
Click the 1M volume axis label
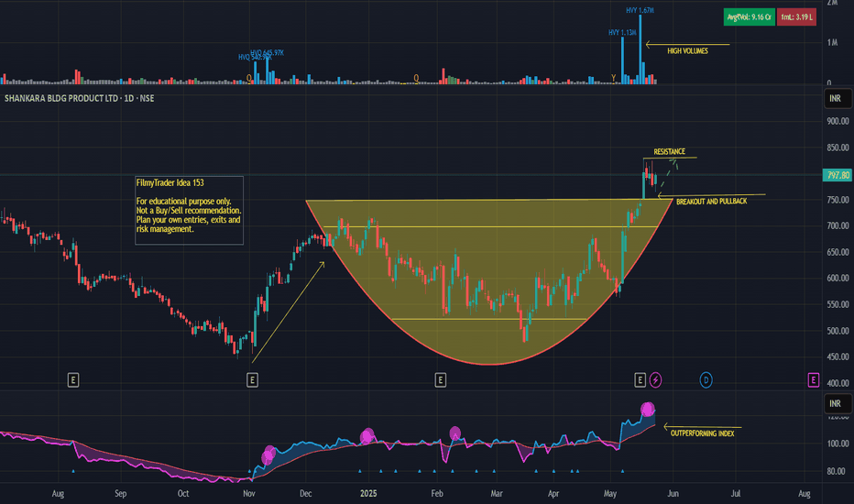[832, 42]
